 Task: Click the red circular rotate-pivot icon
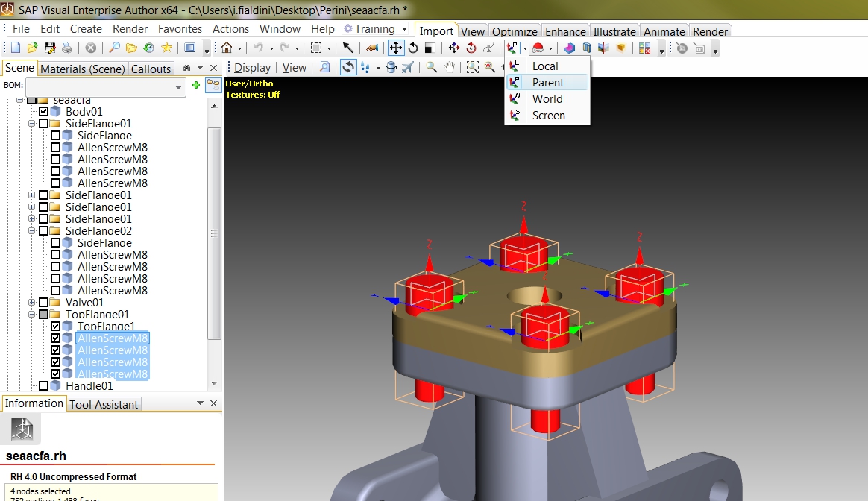pyautogui.click(x=471, y=48)
